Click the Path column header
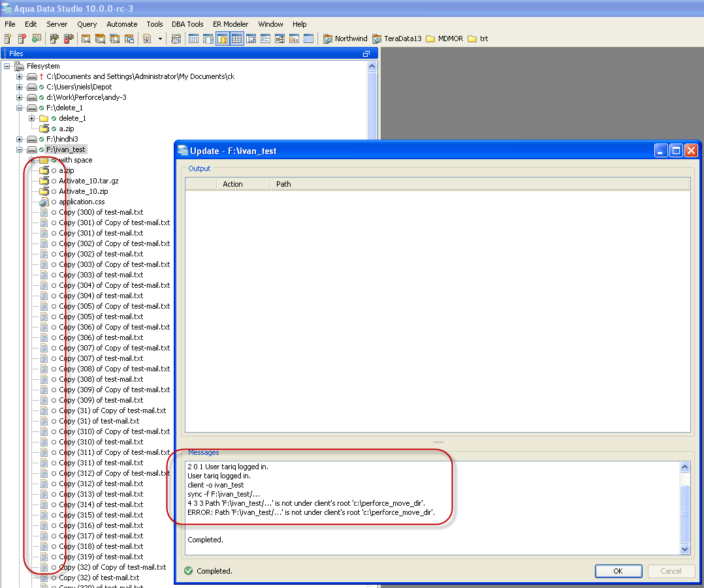Screen dimensions: 704x588 pyautogui.click(x=479, y=184)
